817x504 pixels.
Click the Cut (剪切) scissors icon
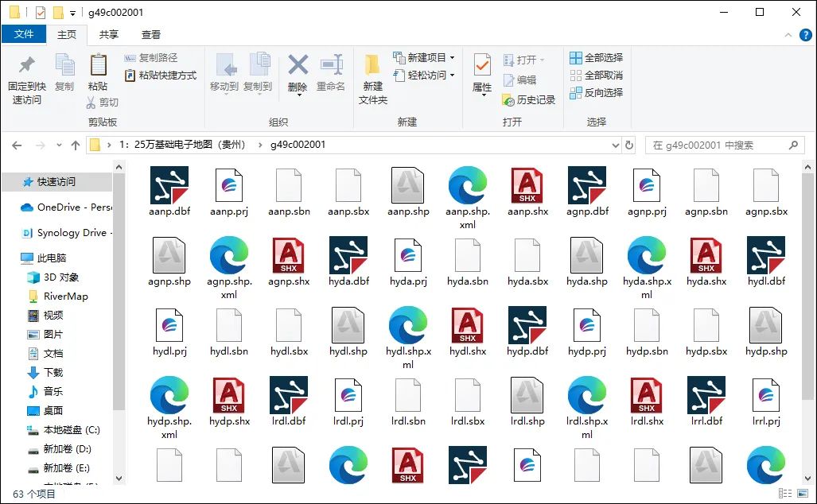[91, 103]
